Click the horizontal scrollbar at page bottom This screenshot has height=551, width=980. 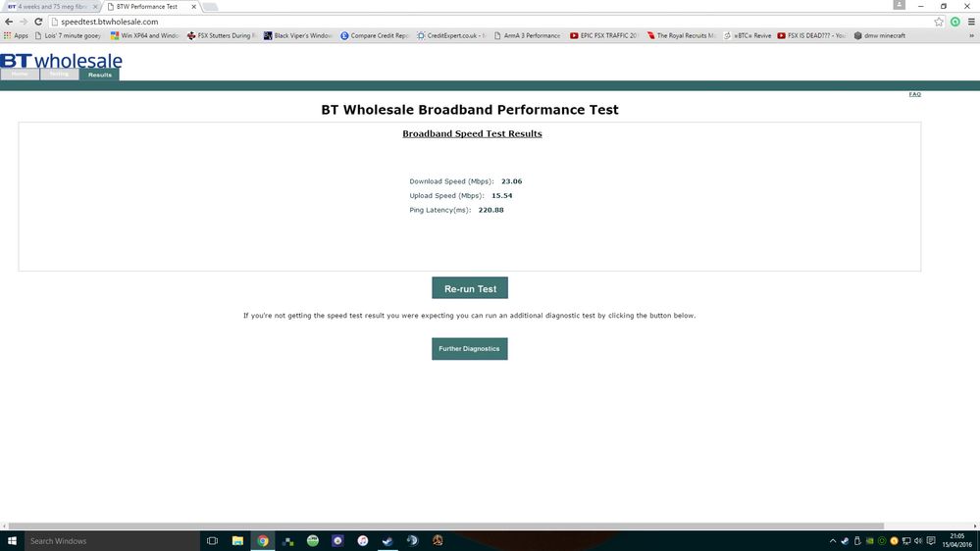click(446, 526)
